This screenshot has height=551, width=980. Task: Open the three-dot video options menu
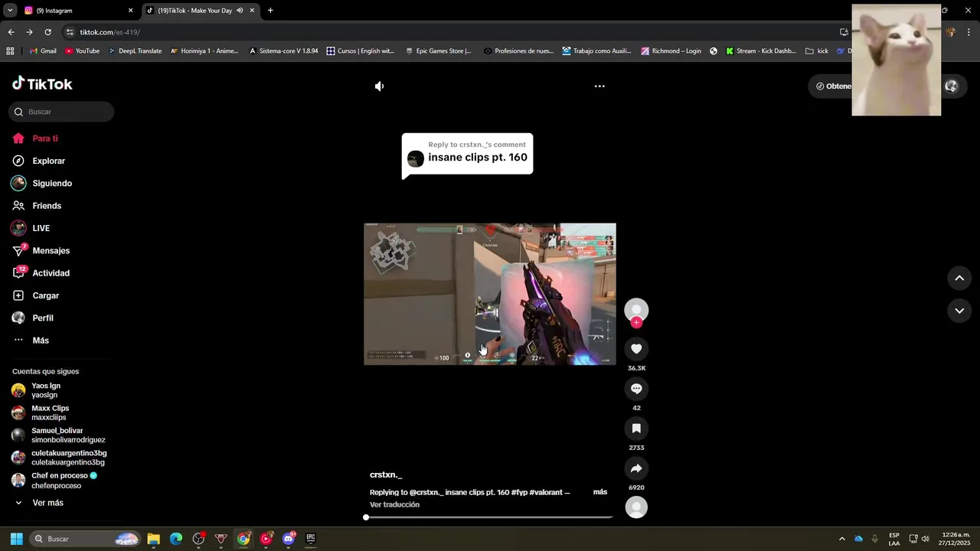[599, 86]
